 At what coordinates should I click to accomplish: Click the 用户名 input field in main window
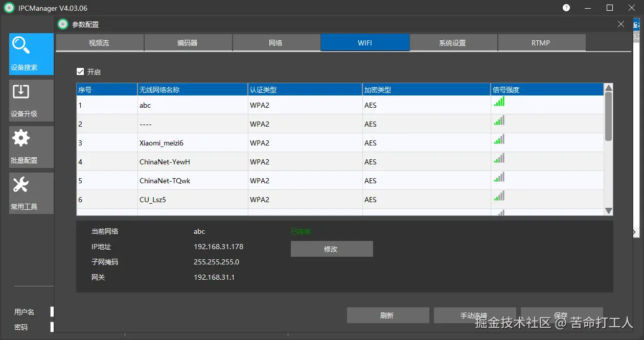52,312
